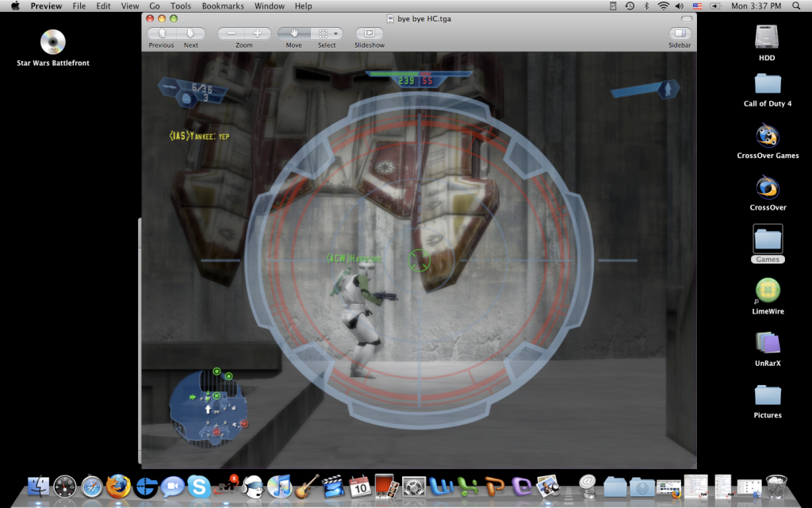Open Finder from the dock
Image resolution: width=812 pixels, height=508 pixels.
(x=38, y=487)
